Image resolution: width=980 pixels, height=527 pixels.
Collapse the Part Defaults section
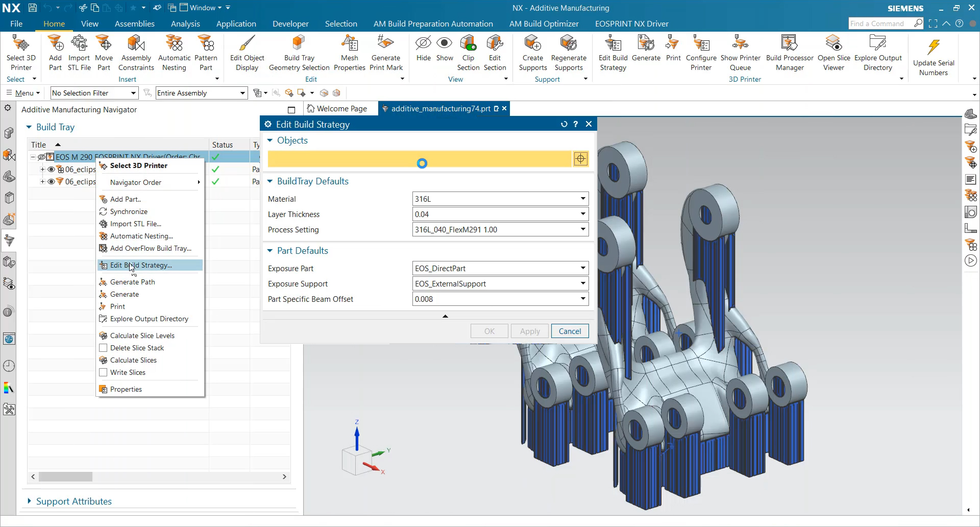pos(270,250)
